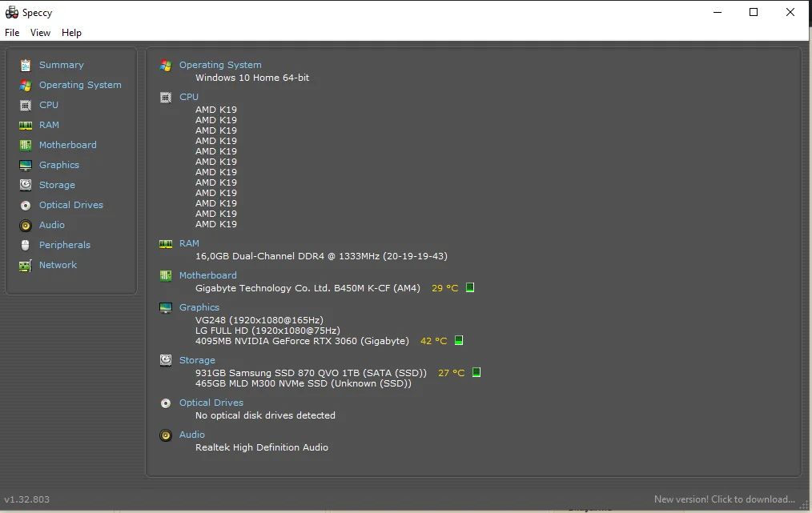
Task: Click 'New version! Click to download...' link
Action: 725,499
